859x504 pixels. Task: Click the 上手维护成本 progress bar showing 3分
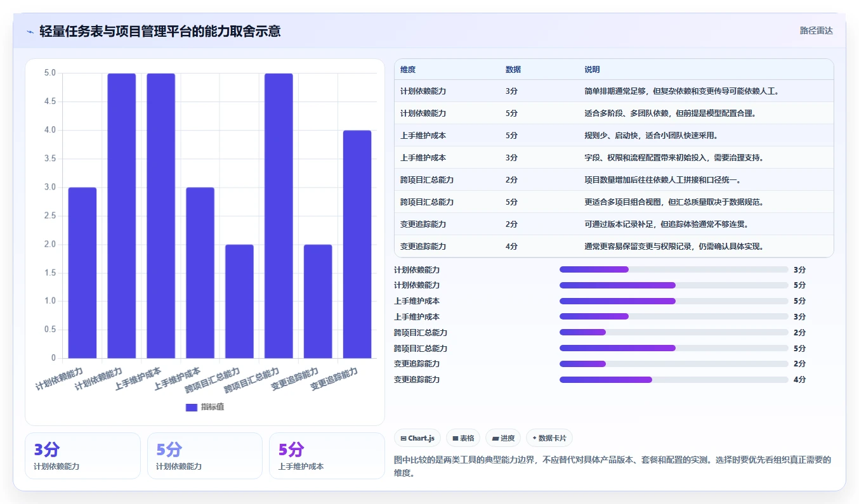[674, 316]
